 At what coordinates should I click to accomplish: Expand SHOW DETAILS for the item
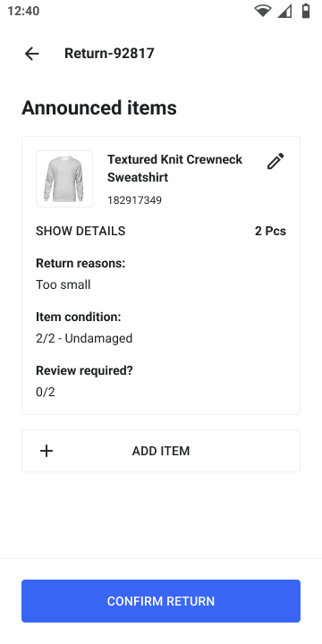80,232
